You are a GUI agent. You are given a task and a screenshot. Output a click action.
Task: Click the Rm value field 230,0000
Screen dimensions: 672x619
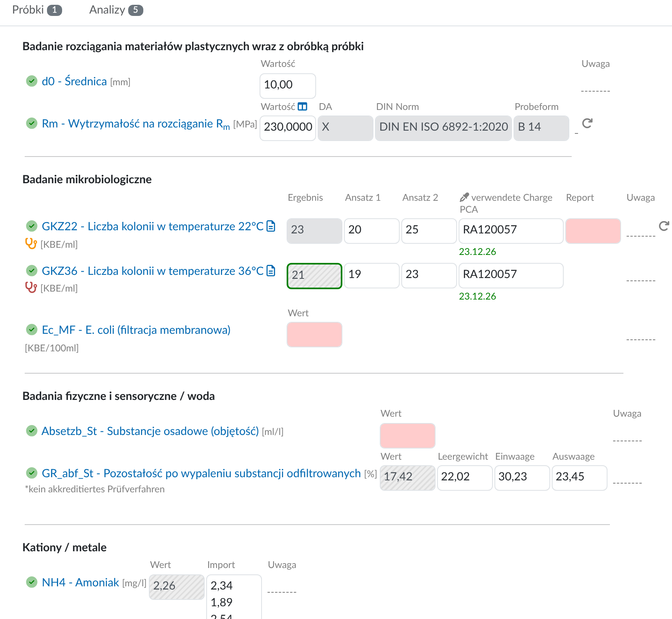coord(288,128)
